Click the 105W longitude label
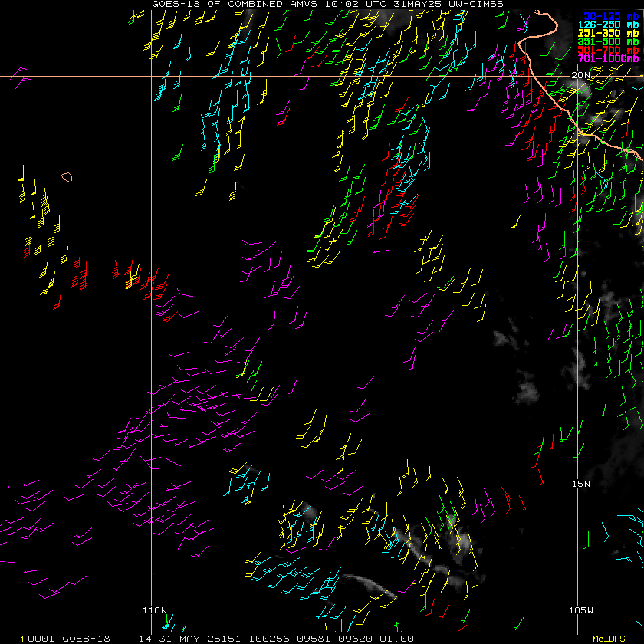The image size is (644, 644). 581,610
